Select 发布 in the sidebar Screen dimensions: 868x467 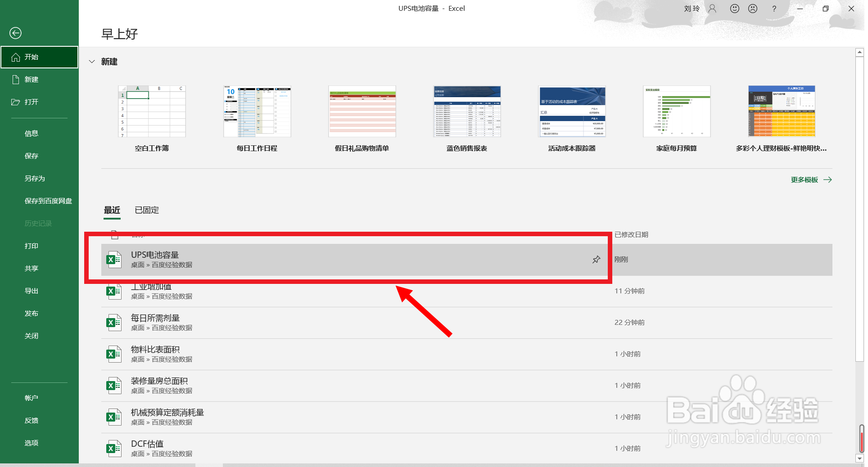pos(32,314)
